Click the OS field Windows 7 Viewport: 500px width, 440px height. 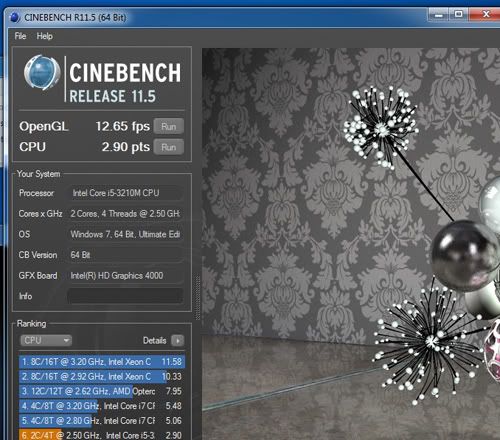coord(125,234)
